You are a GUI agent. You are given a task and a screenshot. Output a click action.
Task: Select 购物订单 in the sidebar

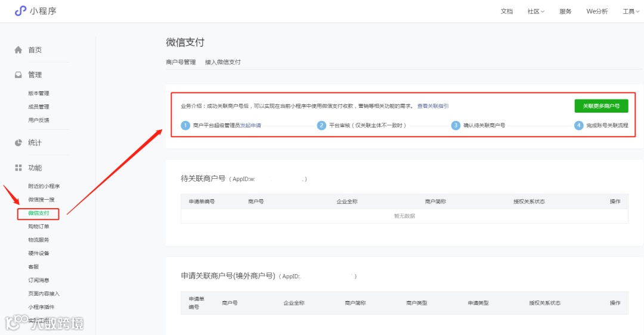(x=39, y=227)
